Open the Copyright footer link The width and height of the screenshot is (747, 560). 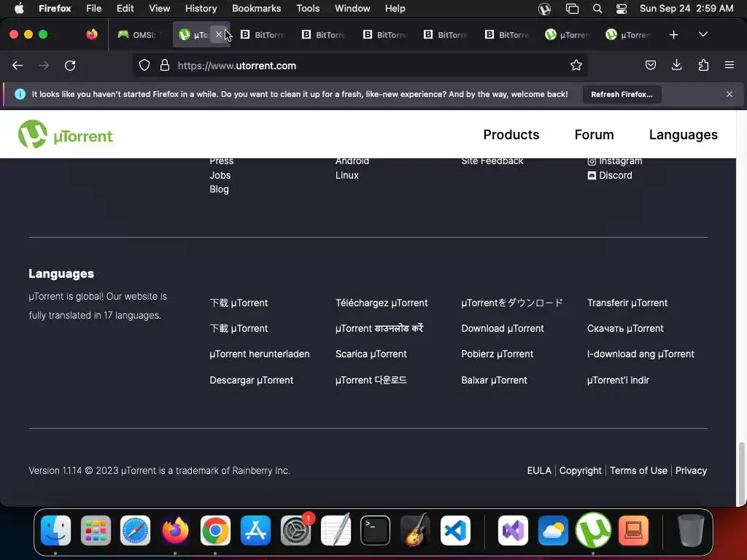(x=580, y=470)
